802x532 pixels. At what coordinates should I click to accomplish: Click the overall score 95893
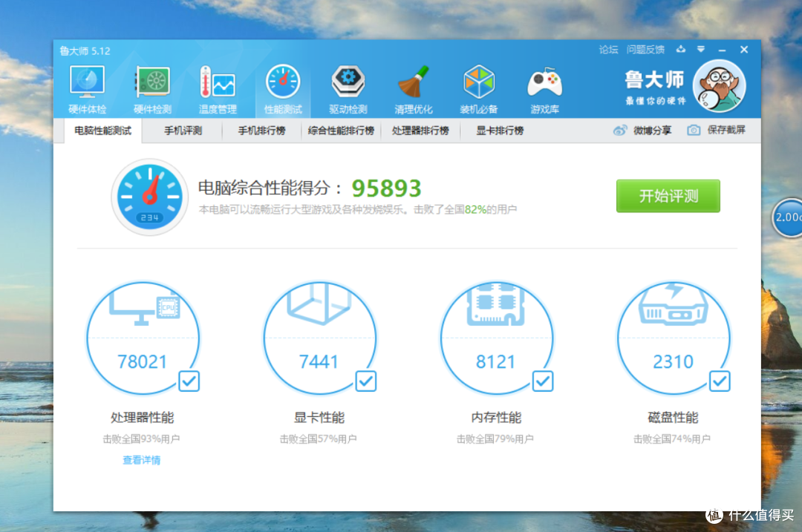387,188
